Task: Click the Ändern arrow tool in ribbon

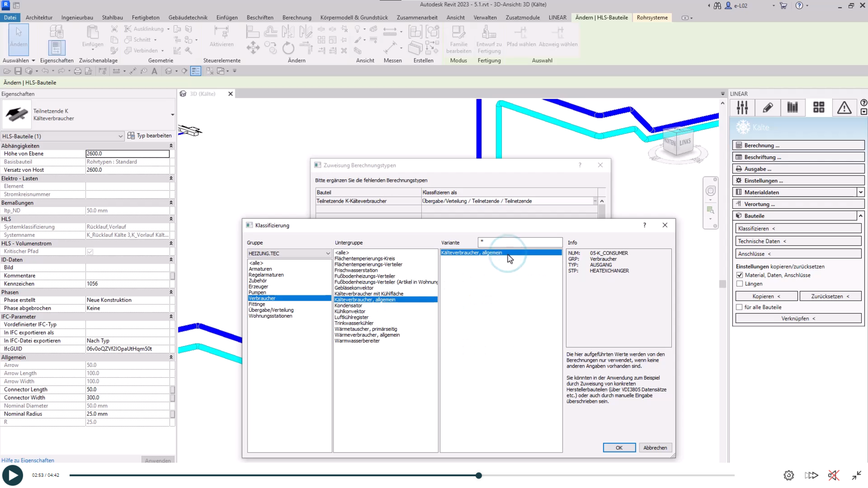Action: pos(19,38)
